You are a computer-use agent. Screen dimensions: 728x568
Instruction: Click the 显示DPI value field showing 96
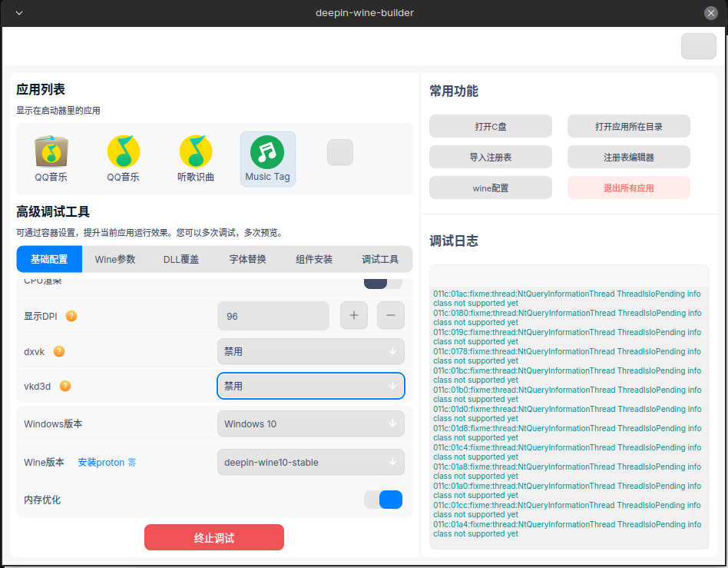[x=273, y=316]
